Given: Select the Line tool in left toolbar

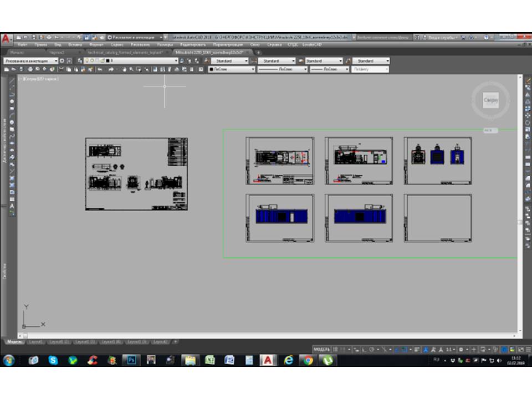Looking at the screenshot, I should pos(12,80).
